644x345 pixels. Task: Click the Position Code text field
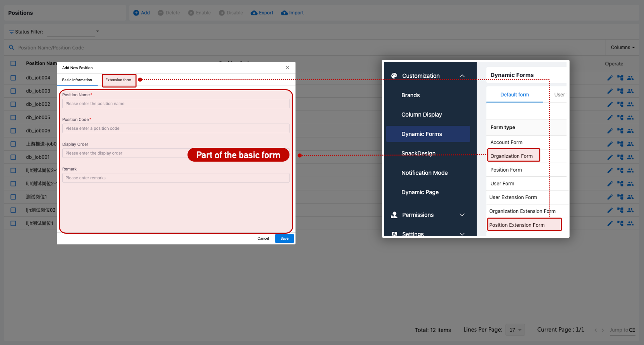[x=176, y=128]
